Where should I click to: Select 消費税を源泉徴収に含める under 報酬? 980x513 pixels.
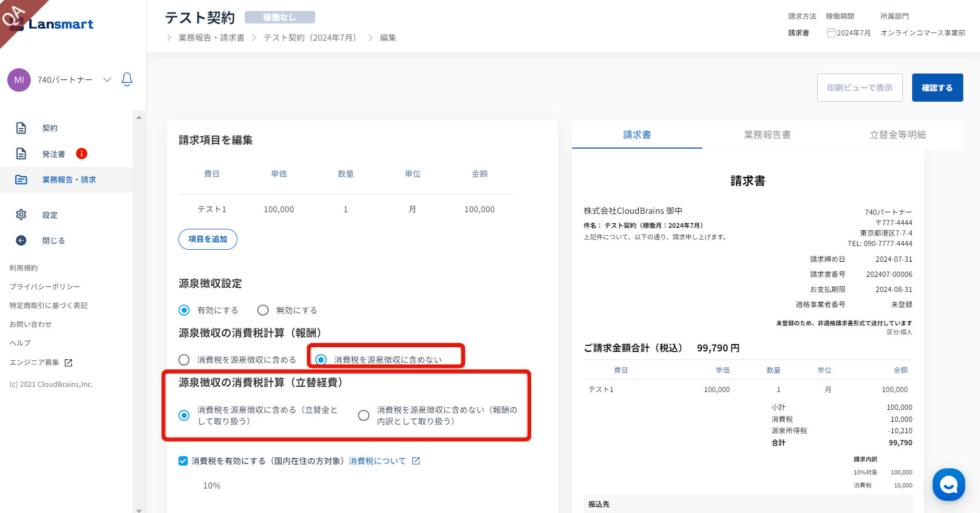pos(184,360)
